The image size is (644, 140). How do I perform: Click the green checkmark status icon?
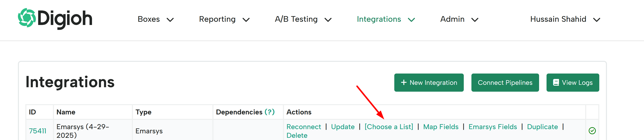(592, 131)
